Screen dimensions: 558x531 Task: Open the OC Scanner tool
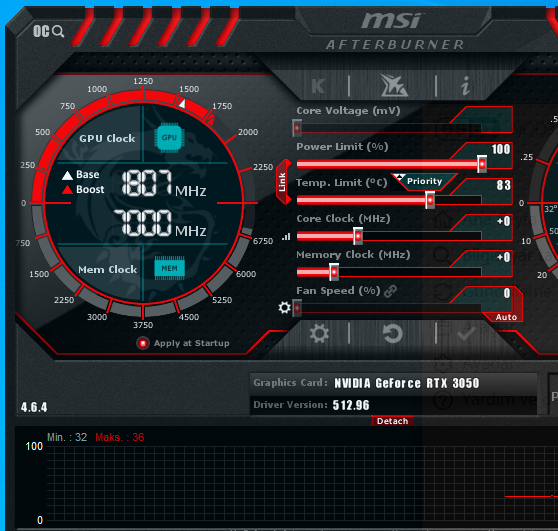[48, 31]
